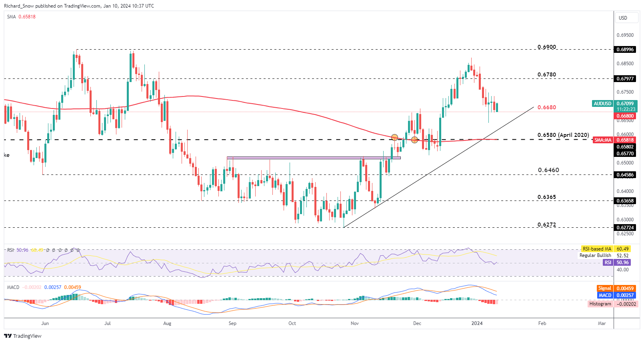Image resolution: width=644 pixels, height=343 pixels.
Task: Click the 0.6780 level annotation
Action: click(x=547, y=74)
